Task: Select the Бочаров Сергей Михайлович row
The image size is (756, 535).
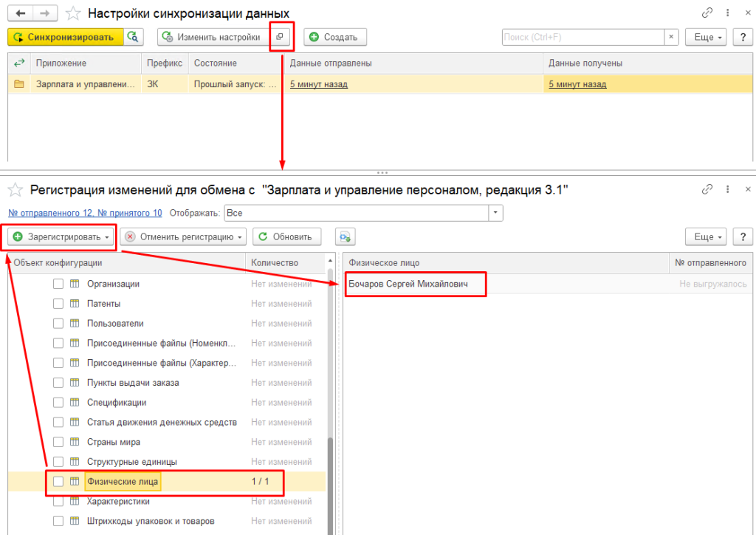Action: (x=416, y=284)
